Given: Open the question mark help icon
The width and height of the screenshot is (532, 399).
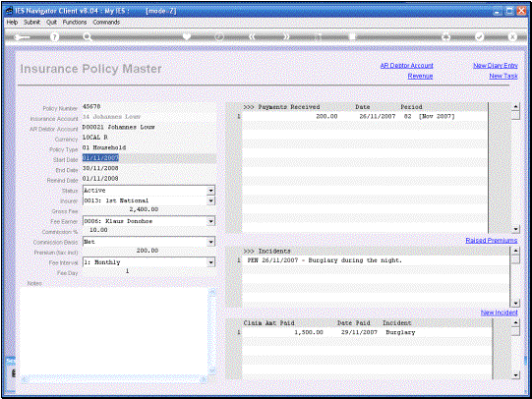Looking at the screenshot, I should [54, 37].
